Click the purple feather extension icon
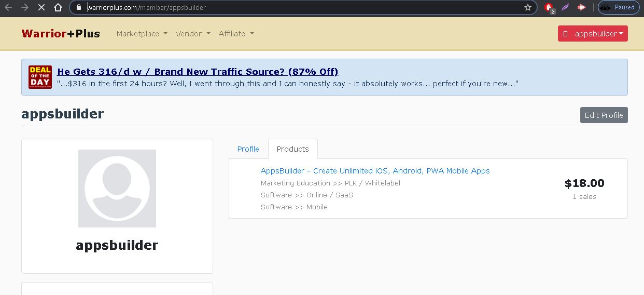This screenshot has width=644, height=295. tap(566, 8)
